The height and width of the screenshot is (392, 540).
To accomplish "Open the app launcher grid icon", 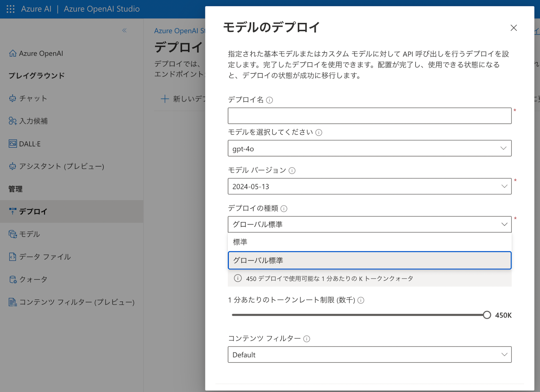I will pyautogui.click(x=10, y=9).
